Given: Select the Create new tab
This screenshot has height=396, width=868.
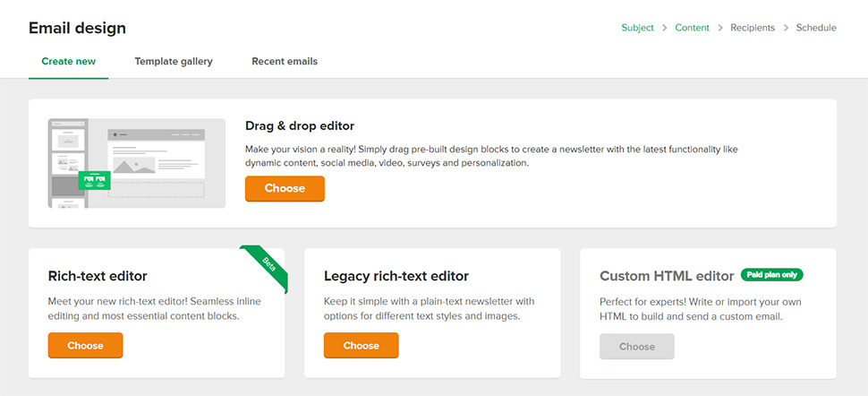Looking at the screenshot, I should (69, 62).
